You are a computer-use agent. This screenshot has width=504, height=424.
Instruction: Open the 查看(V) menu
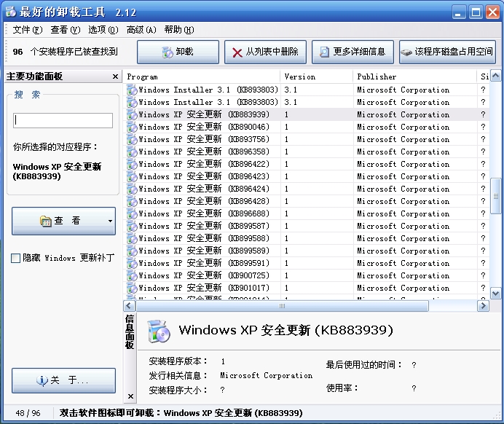pyautogui.click(x=66, y=30)
